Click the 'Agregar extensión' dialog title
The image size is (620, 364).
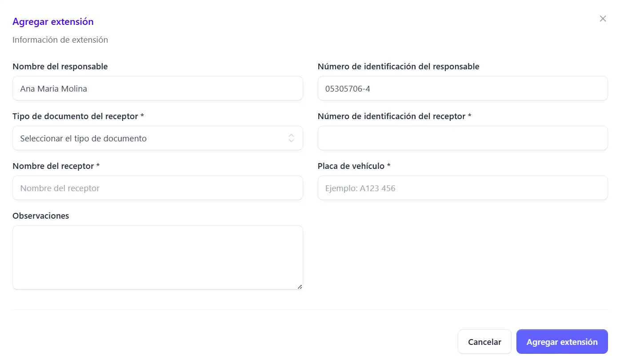(53, 21)
